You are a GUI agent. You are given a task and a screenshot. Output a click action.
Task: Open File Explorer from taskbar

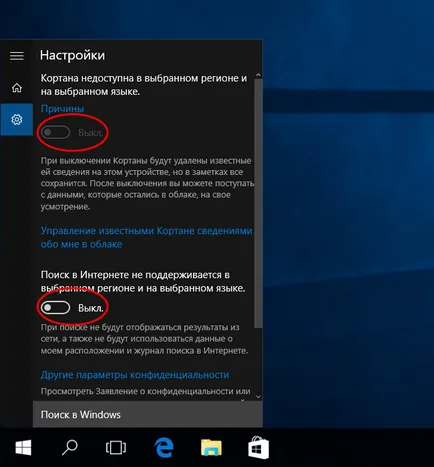pos(211,447)
